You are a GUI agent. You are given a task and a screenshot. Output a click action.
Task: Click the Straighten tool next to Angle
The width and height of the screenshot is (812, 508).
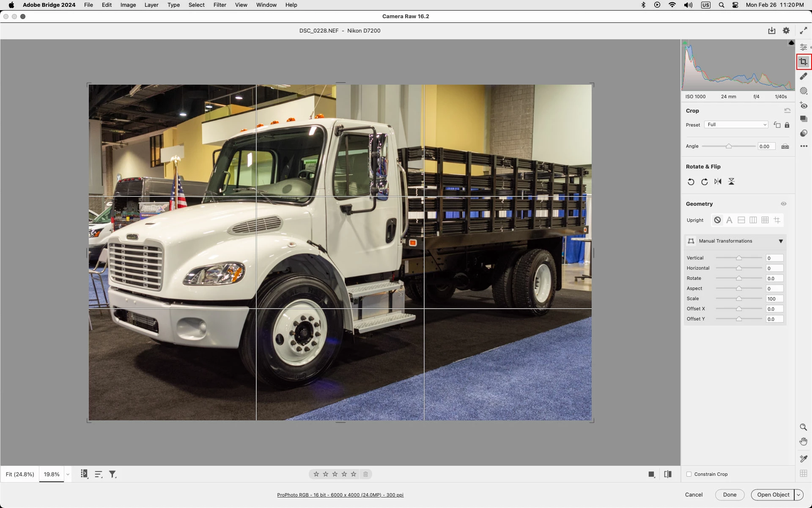click(785, 146)
